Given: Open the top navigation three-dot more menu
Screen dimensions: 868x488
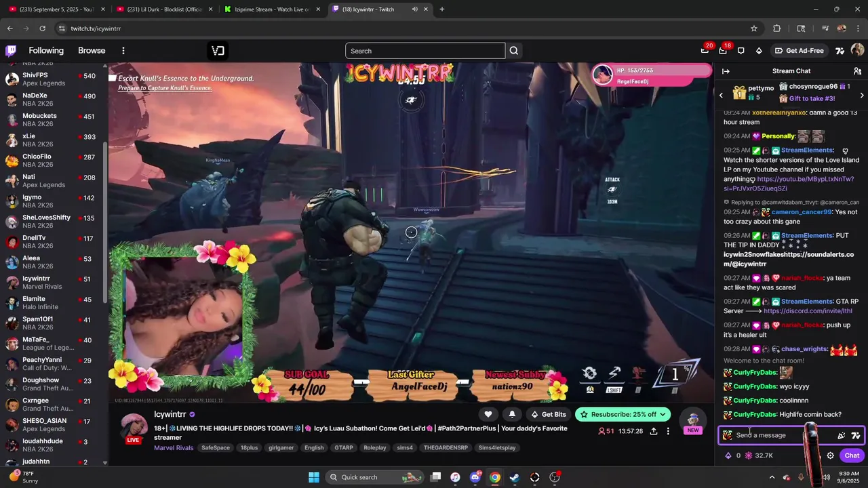Looking at the screenshot, I should point(123,51).
